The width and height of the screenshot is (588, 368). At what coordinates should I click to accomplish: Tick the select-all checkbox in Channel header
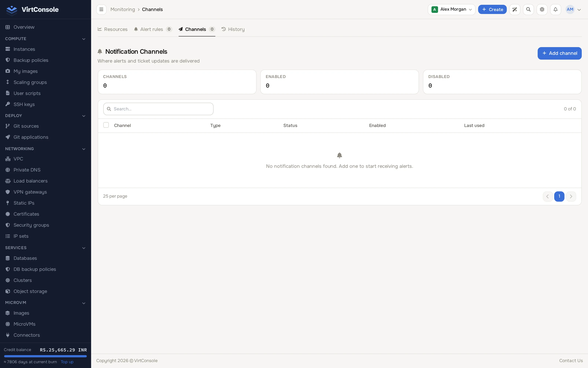point(106,125)
